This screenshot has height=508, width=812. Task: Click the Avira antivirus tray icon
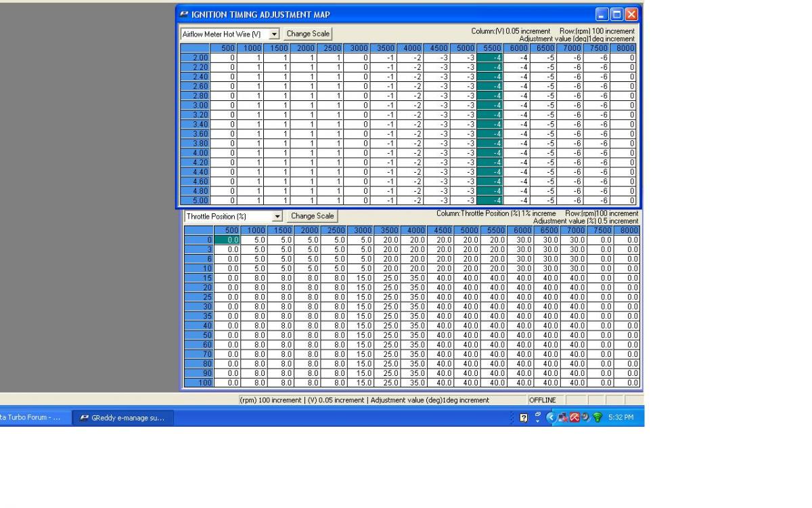tap(574, 417)
